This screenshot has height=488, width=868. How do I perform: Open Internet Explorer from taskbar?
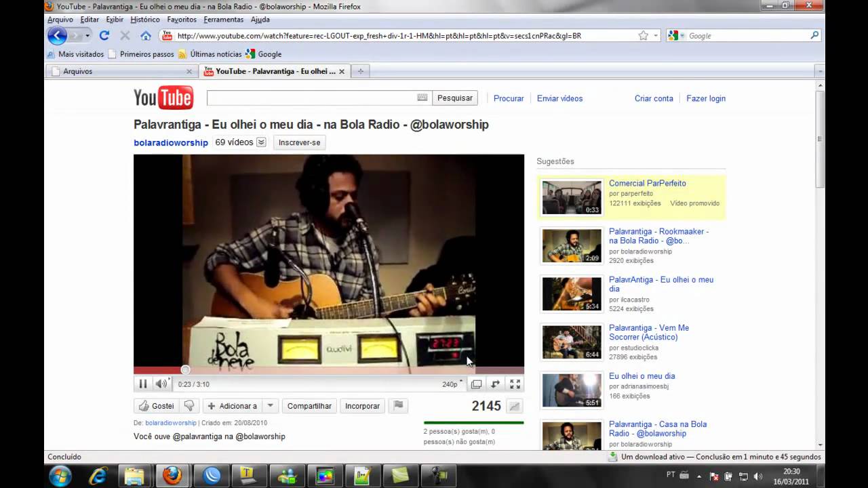(98, 476)
